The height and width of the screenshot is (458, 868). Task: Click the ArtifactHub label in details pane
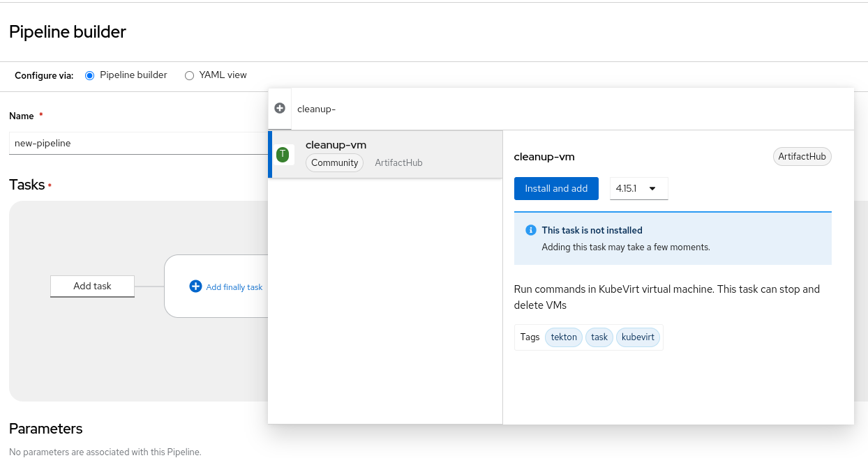click(802, 156)
